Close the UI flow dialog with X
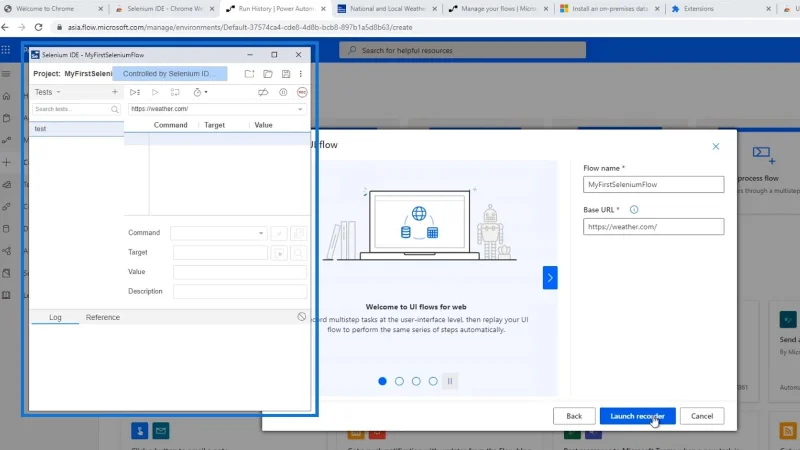The height and width of the screenshot is (450, 800). coord(716,146)
